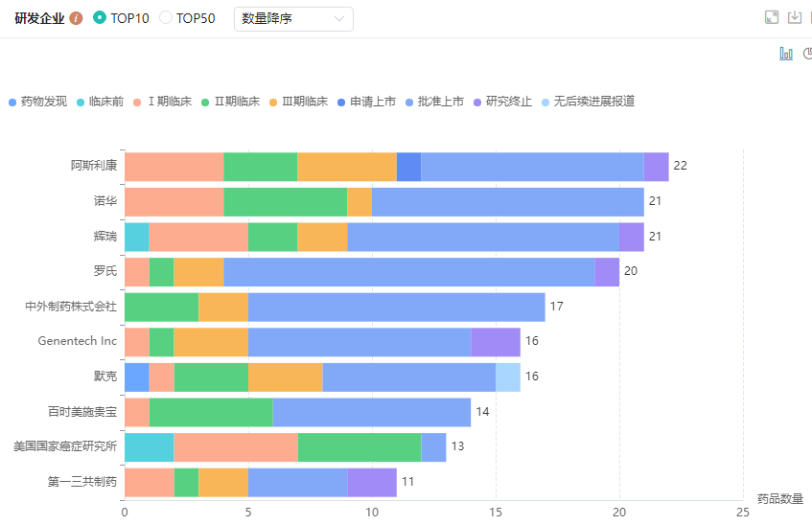Open the 数量降序 sort dropdown
The image size is (812, 525).
(x=293, y=19)
